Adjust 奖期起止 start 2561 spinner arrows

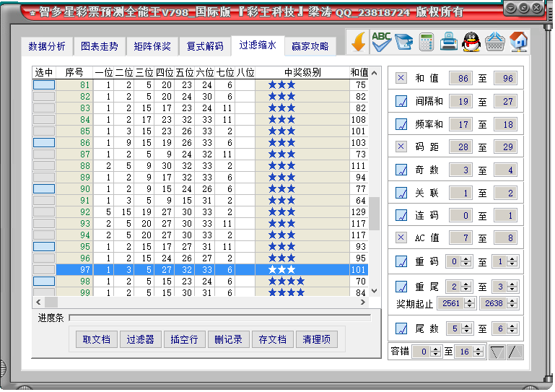[470, 303]
